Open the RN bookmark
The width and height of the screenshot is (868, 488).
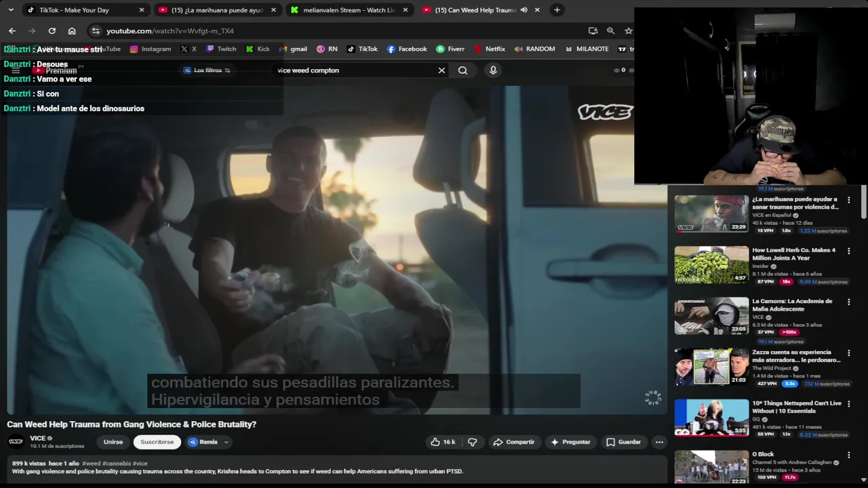coord(327,49)
